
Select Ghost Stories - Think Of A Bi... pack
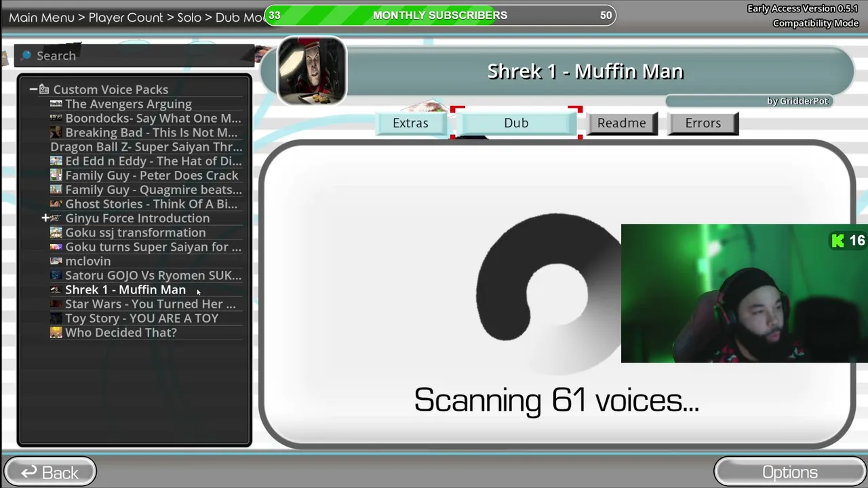tap(151, 204)
